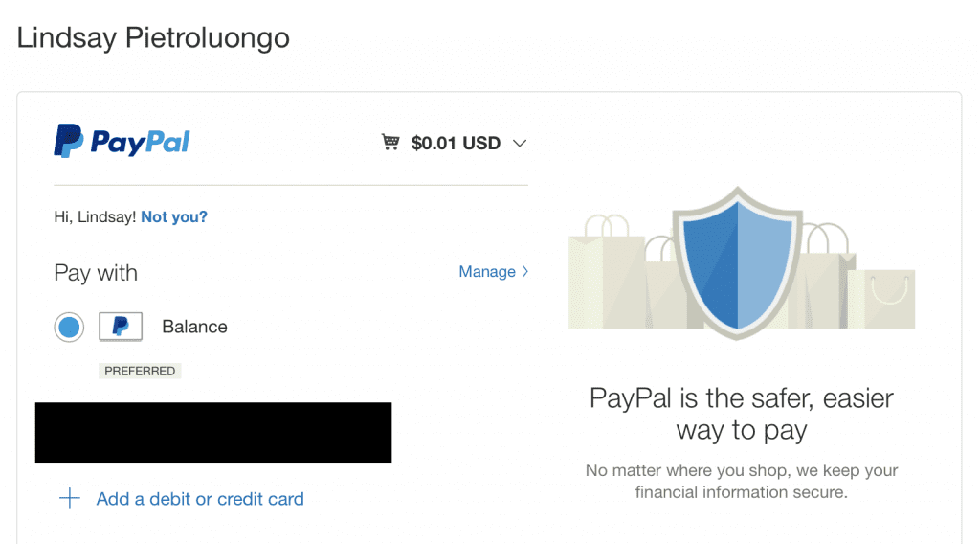Click the blue shield illustration
Screen dimensions: 980x544
coord(739,260)
